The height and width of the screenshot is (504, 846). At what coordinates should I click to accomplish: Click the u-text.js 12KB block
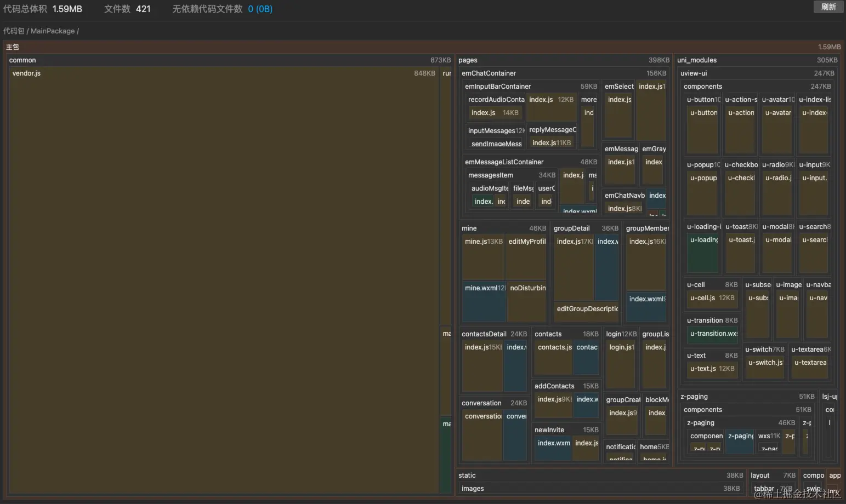(x=712, y=370)
